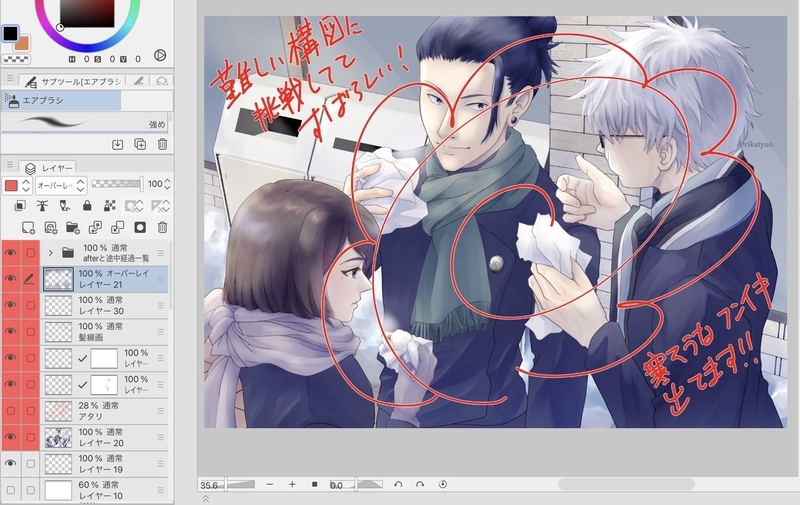The height and width of the screenshot is (505, 800).
Task: Click the zoom value 35.6 field
Action: click(210, 485)
